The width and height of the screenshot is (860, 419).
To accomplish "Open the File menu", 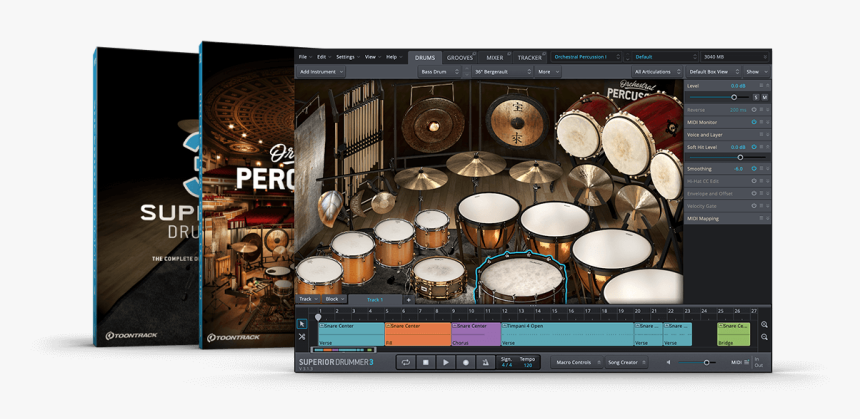I will (305, 57).
